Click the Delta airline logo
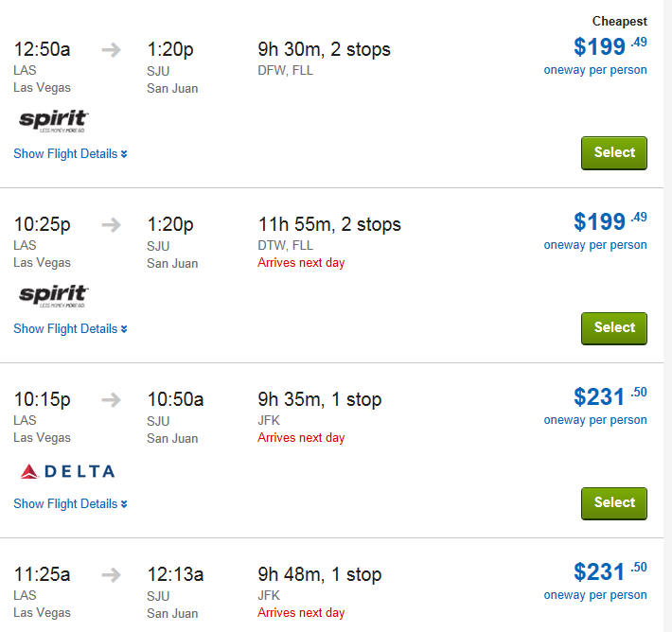The width and height of the screenshot is (672, 632). click(68, 471)
